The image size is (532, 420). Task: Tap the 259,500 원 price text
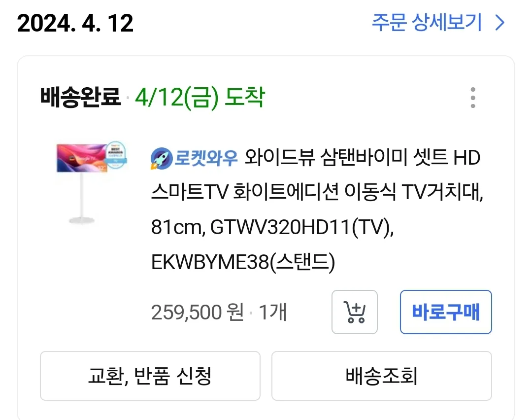[x=198, y=313]
